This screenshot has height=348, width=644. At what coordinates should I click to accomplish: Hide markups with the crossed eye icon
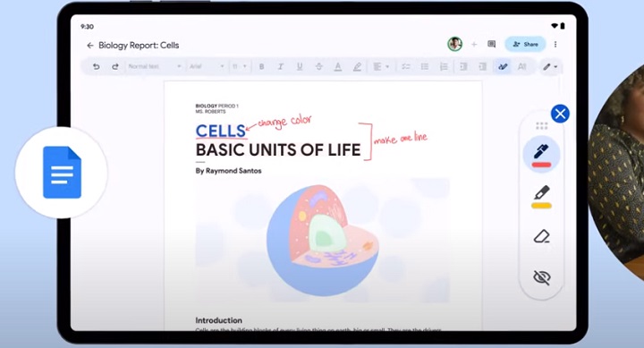(542, 277)
